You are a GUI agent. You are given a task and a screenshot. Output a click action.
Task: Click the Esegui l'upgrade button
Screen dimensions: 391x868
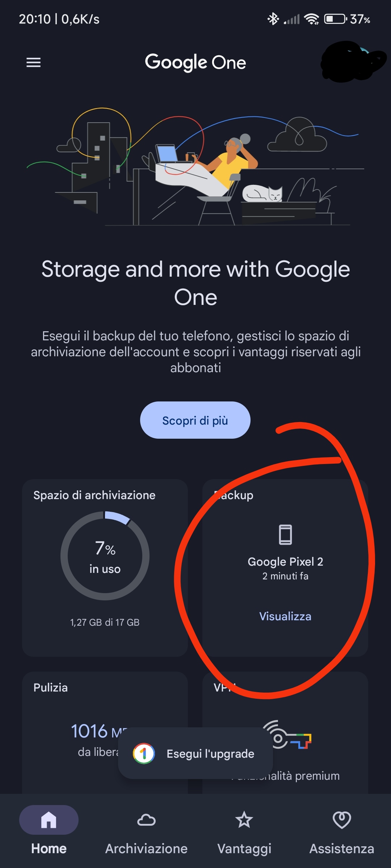[x=195, y=753]
